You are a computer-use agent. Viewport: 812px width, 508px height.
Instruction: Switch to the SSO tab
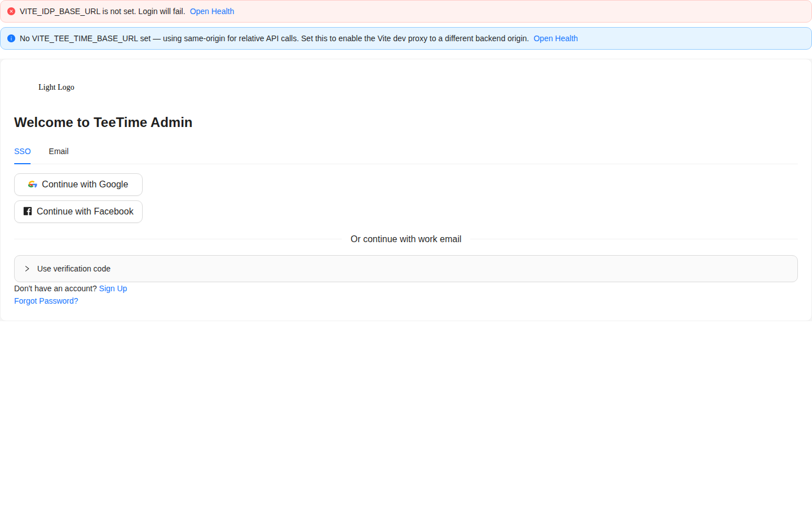tap(23, 151)
